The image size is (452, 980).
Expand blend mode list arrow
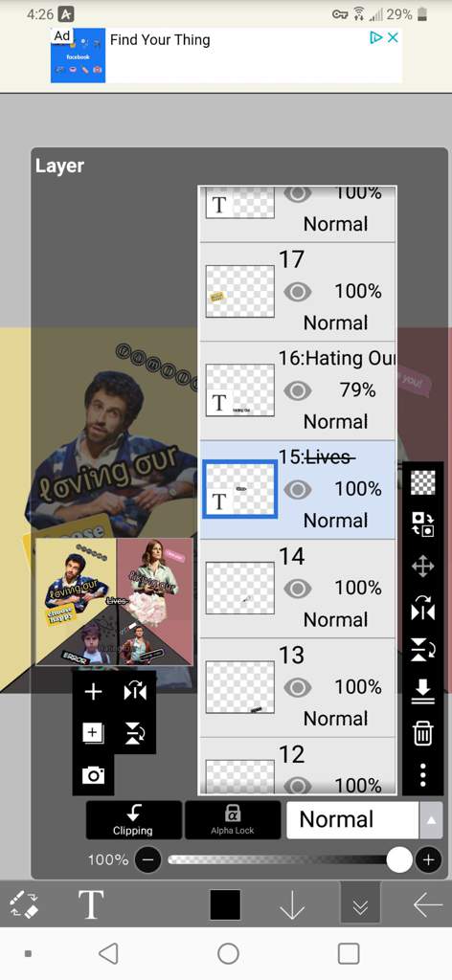[431, 820]
